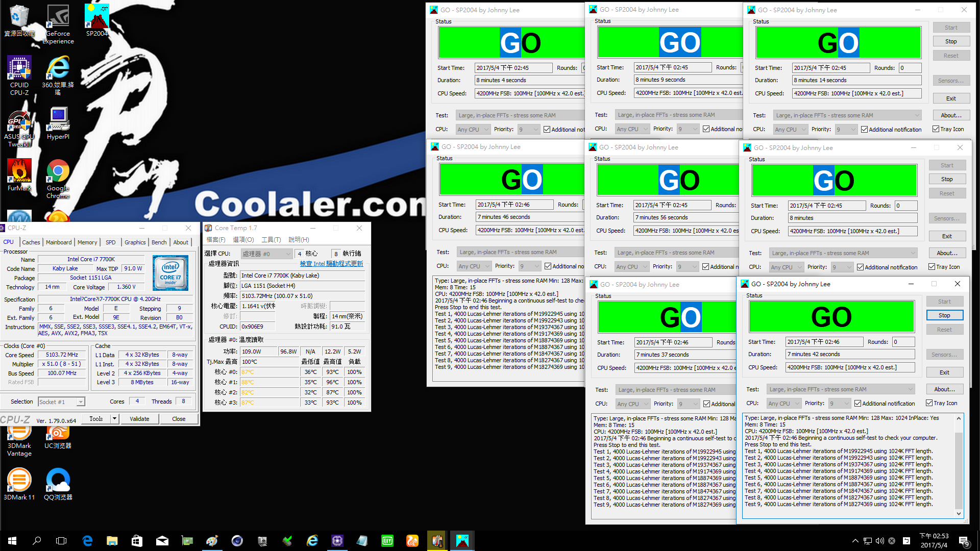Screen dimensions: 980x551
Task: Open Priority dropdown in middle-right SP2004 window
Action: [842, 267]
